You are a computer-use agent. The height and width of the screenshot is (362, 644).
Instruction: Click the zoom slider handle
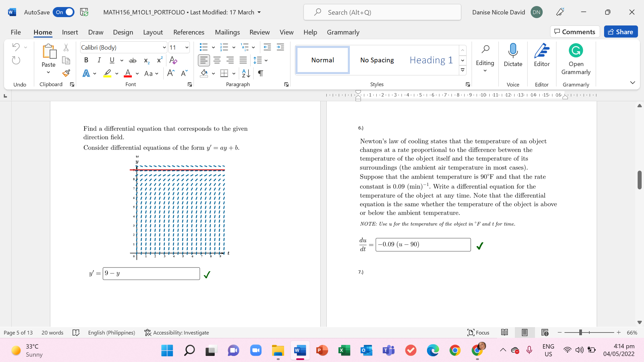click(580, 333)
